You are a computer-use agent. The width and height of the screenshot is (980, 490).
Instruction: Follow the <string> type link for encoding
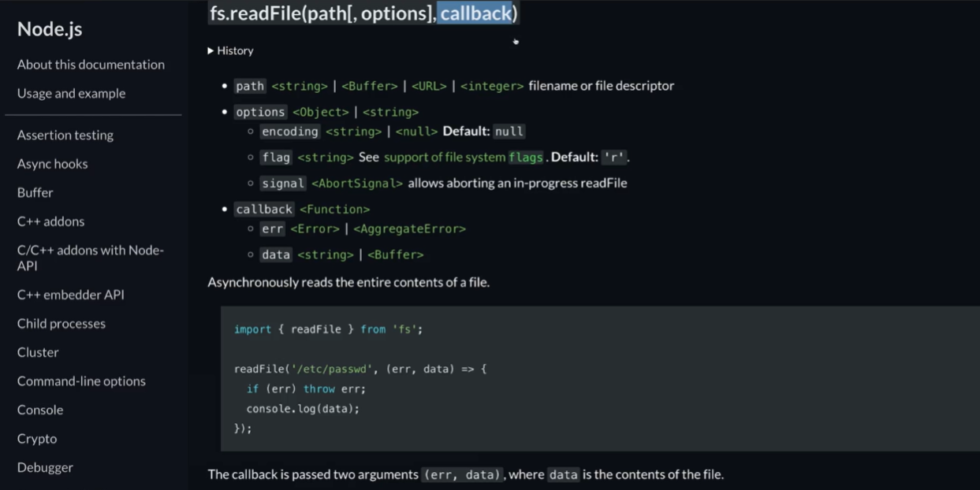pyautogui.click(x=353, y=132)
